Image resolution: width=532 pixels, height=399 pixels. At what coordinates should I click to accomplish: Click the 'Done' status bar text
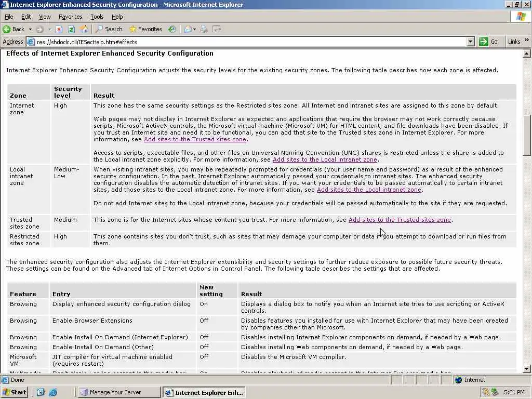[x=17, y=380]
